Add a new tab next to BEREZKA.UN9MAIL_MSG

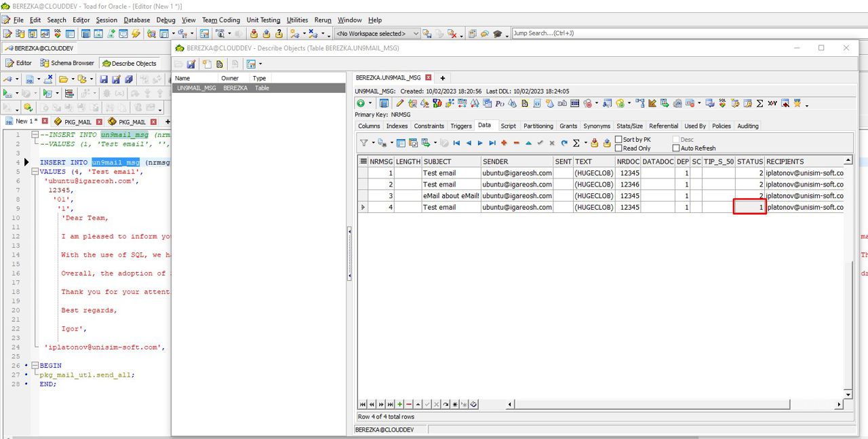442,78
